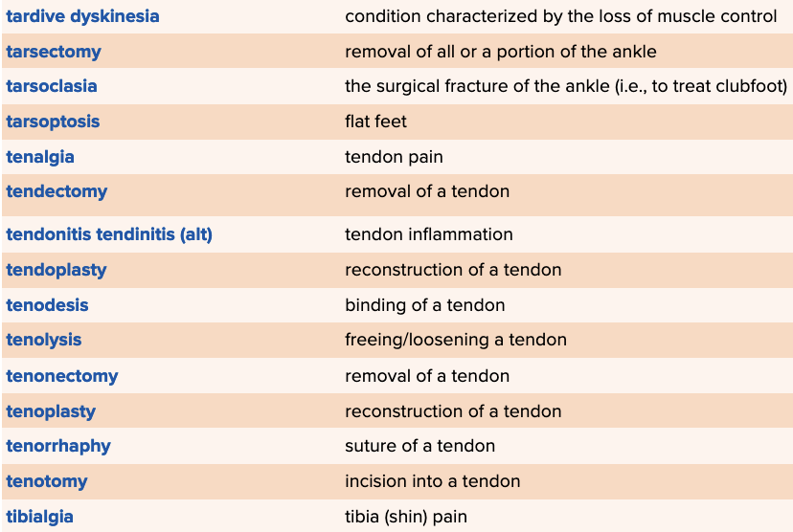Click the 'freeing/loosening a tendon' definition
Image resolution: width=793 pixels, height=532 pixels.
(456, 340)
